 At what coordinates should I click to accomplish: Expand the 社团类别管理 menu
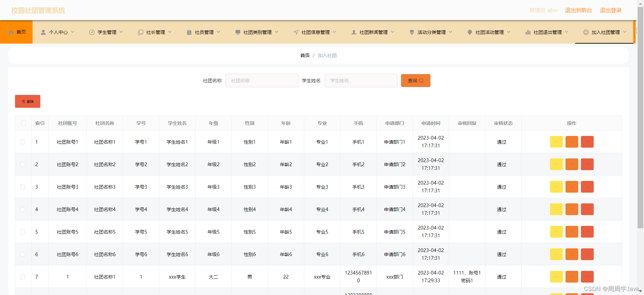(x=257, y=32)
